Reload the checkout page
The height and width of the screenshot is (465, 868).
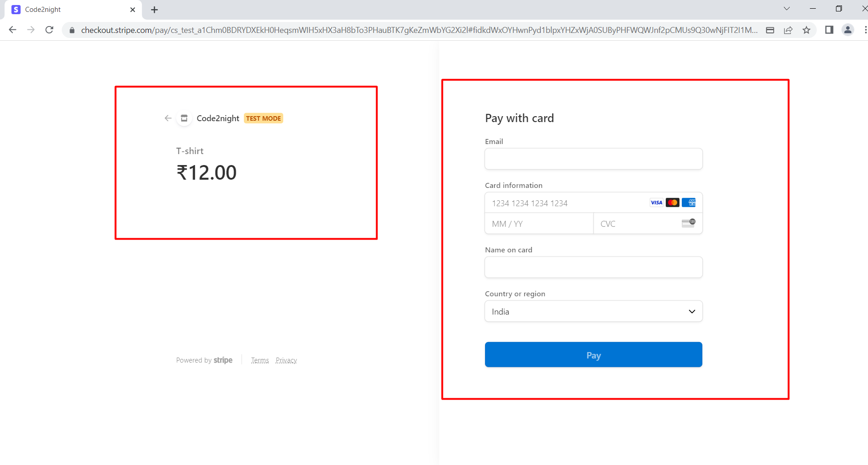49,30
